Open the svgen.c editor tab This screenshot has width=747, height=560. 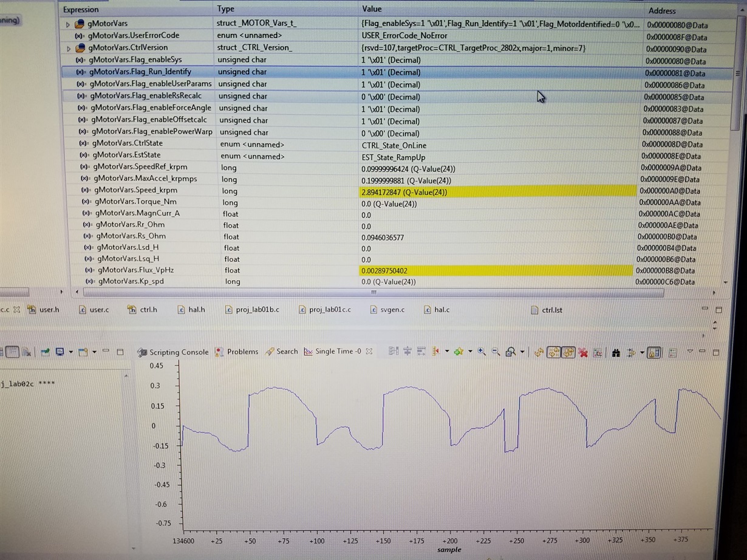pos(388,310)
